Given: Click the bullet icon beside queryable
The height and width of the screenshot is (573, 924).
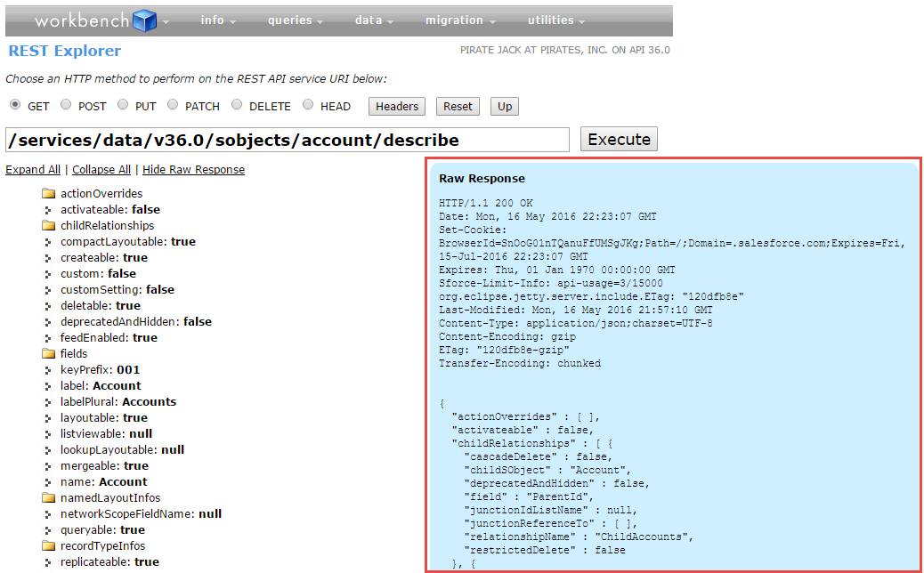Looking at the screenshot, I should point(48,530).
